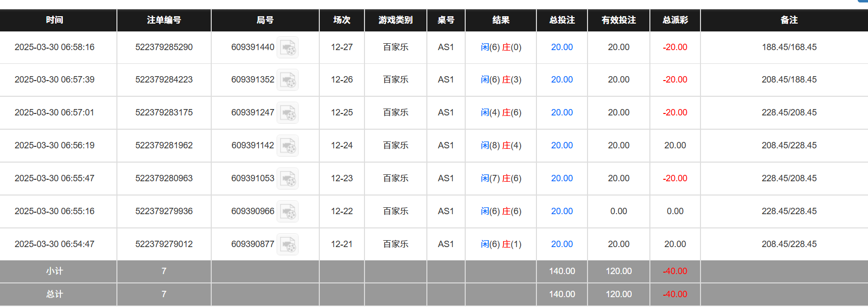Open total bet amount link for bet 522379285290

561,47
